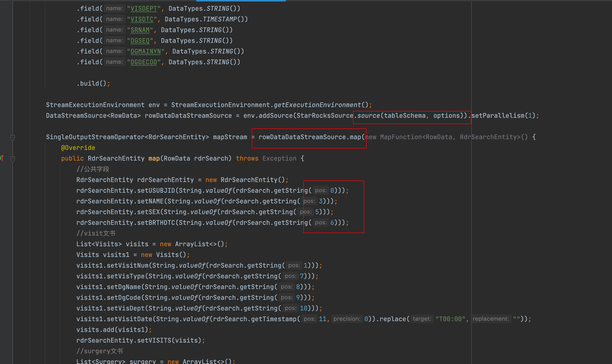Collapse the map method body fold marker
The image size is (612, 364).
point(13,159)
